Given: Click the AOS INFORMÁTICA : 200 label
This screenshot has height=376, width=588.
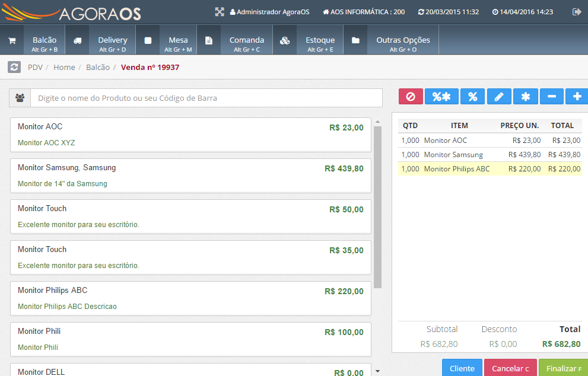Looking at the screenshot, I should [364, 12].
